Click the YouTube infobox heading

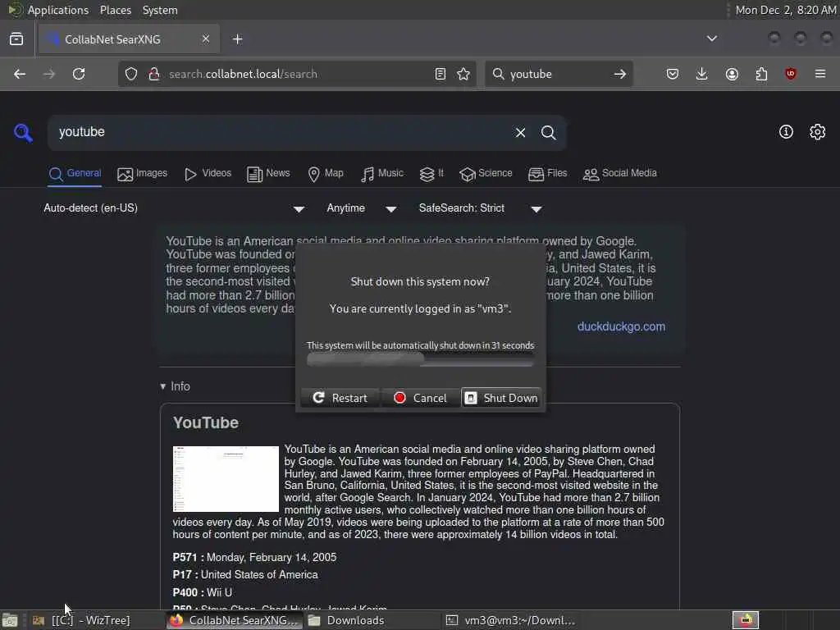coord(206,422)
